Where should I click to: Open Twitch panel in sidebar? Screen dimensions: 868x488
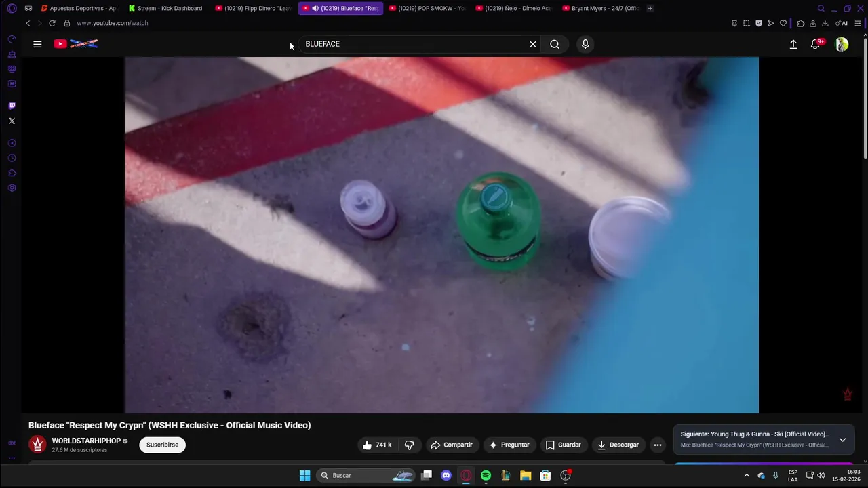pos(12,106)
